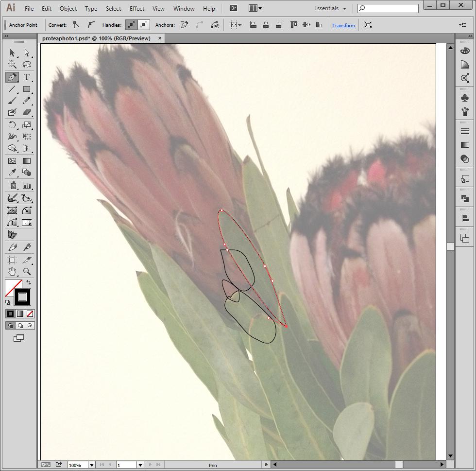The width and height of the screenshot is (476, 471).
Task: Open the File menu
Action: (29, 9)
